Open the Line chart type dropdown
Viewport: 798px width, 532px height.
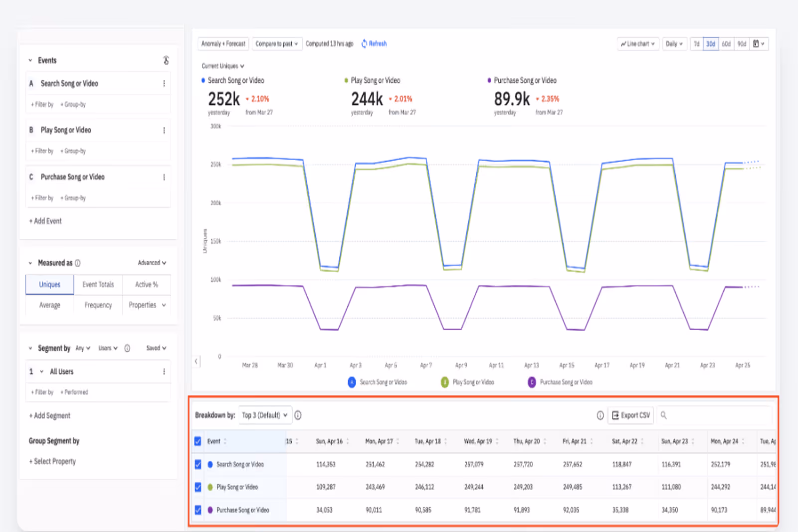pyautogui.click(x=638, y=44)
